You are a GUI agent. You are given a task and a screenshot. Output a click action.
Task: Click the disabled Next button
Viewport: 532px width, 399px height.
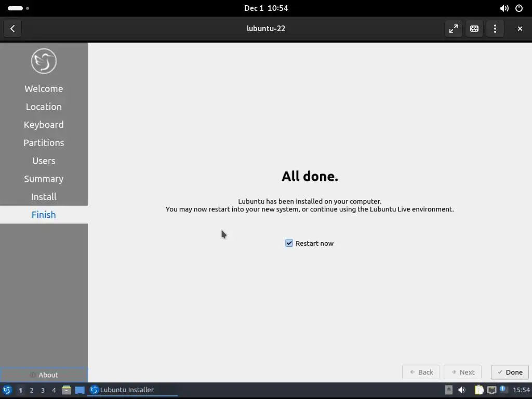(x=463, y=372)
